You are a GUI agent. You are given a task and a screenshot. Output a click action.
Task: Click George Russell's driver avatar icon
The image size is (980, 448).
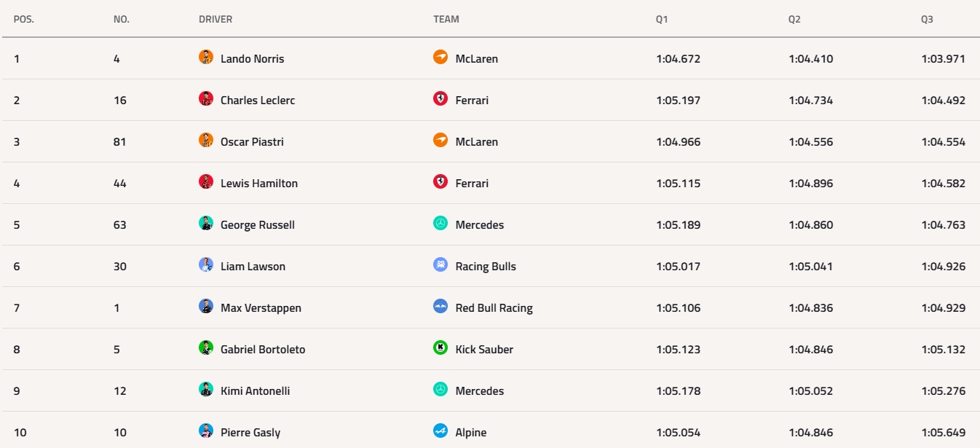point(206,223)
